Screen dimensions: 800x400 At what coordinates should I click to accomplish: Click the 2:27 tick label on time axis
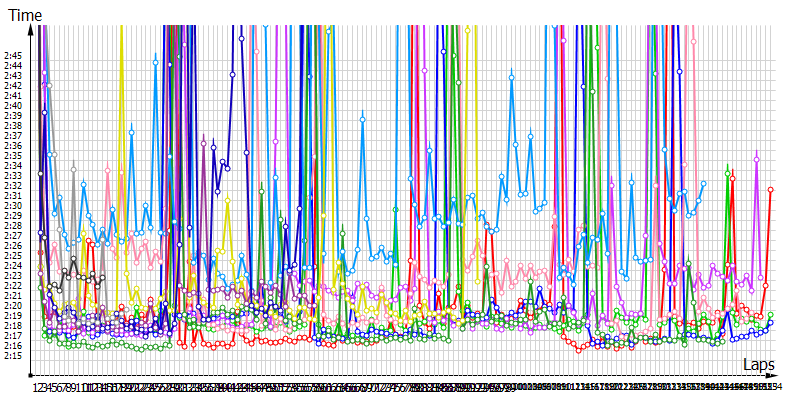[x=13, y=236]
